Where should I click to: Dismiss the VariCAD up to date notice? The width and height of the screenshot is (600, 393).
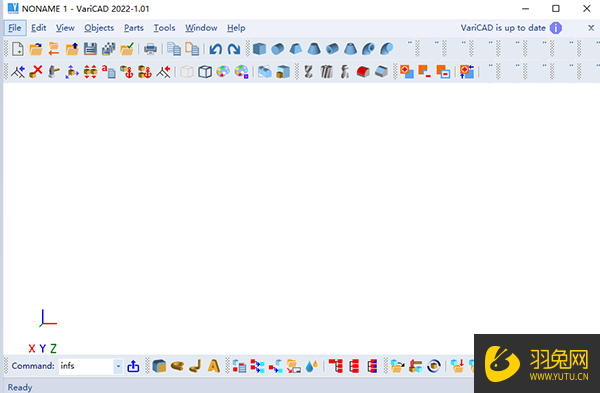[x=591, y=28]
